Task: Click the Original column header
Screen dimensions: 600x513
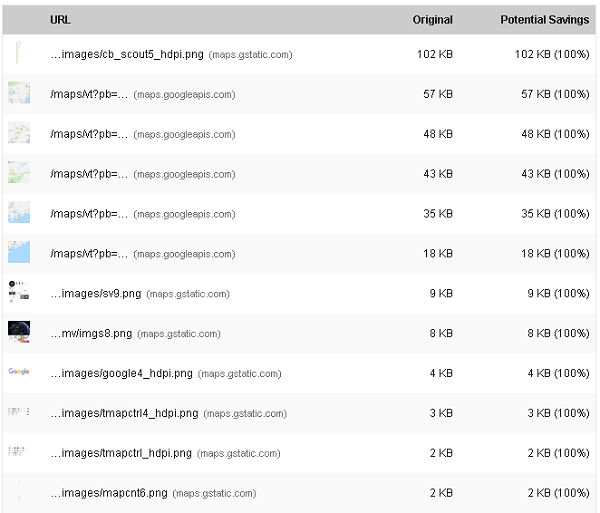Action: [432, 20]
